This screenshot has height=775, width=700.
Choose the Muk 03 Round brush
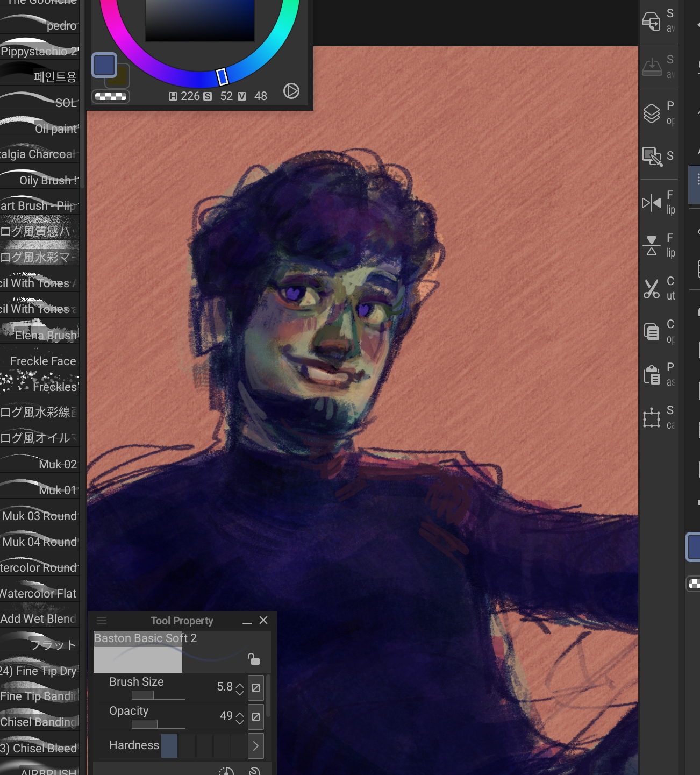pyautogui.click(x=40, y=516)
